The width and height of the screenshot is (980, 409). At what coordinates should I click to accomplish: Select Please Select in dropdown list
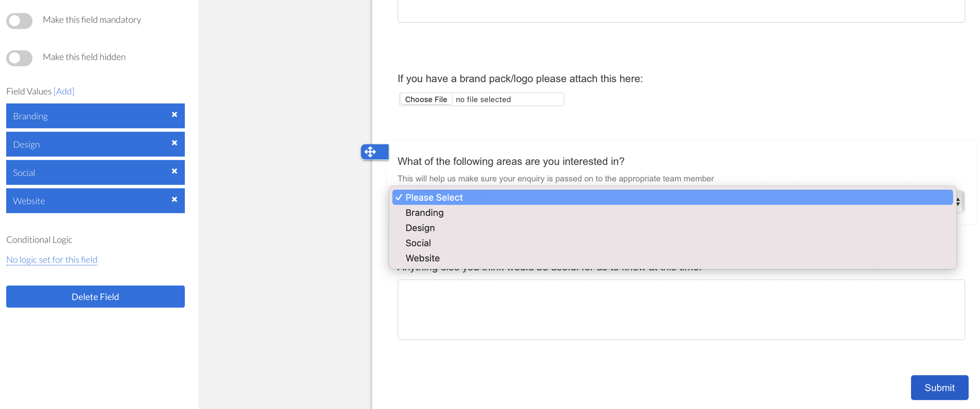click(434, 198)
